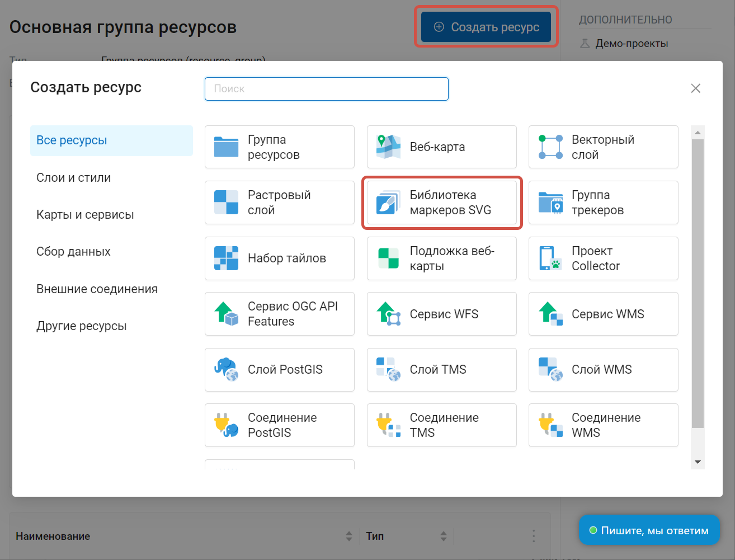Click the WMS layer globe icon

(x=550, y=370)
